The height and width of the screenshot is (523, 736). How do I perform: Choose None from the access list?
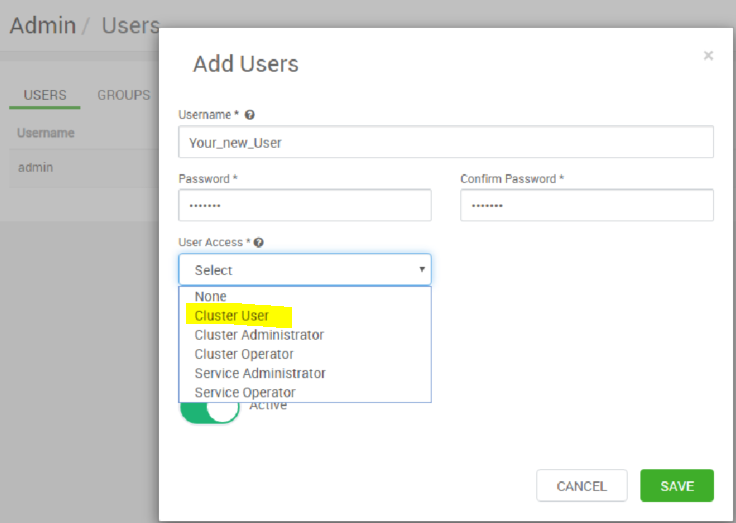point(211,297)
